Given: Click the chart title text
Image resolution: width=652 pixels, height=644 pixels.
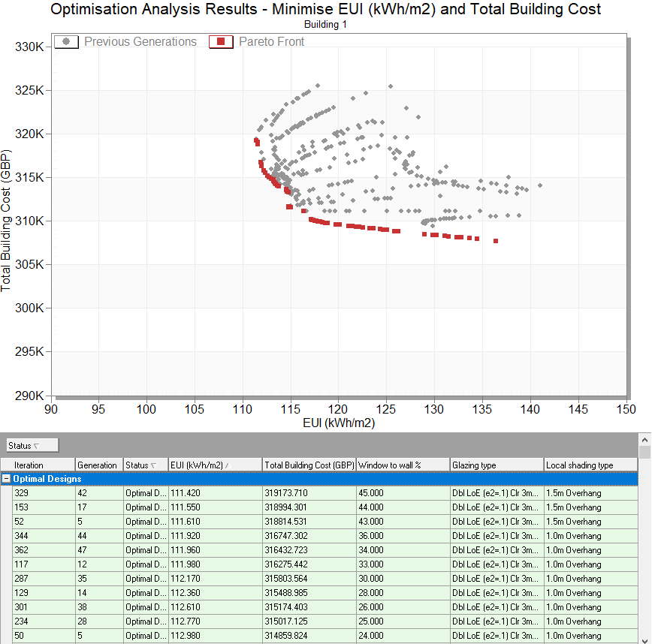Looking at the screenshot, I should click(x=325, y=10).
